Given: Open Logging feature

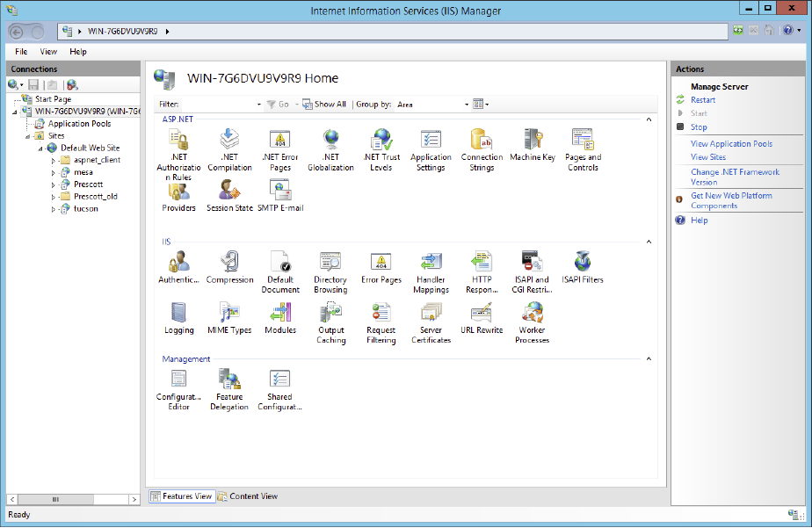Looking at the screenshot, I should pyautogui.click(x=178, y=318).
